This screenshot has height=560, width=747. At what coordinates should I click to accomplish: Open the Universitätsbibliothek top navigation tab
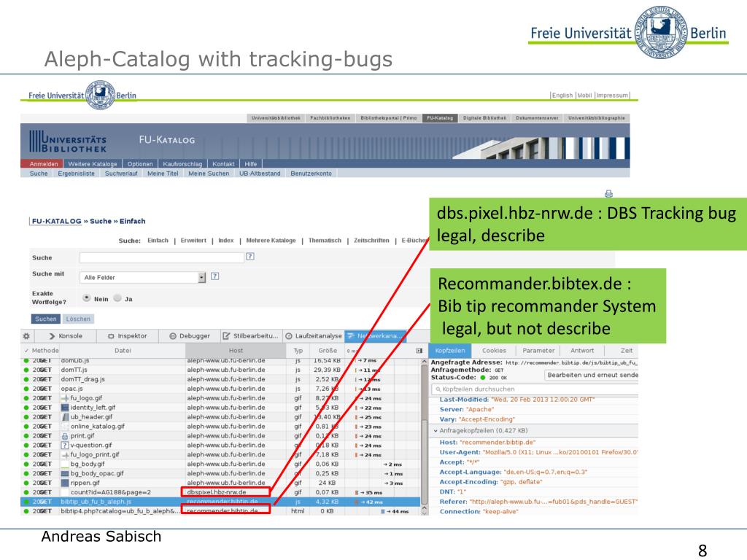click(x=276, y=118)
